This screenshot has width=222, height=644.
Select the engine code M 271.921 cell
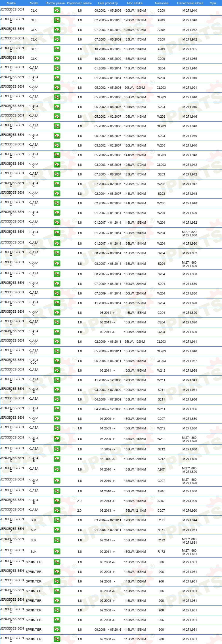190,88
